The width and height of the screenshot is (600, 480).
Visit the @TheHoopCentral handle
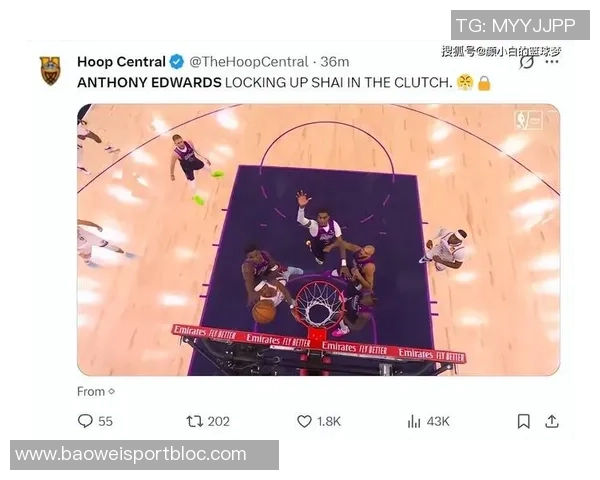pos(249,62)
